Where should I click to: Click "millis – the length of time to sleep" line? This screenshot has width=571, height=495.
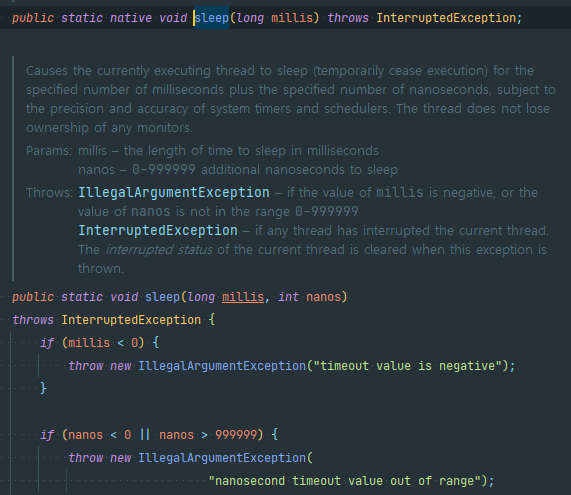[x=228, y=151]
